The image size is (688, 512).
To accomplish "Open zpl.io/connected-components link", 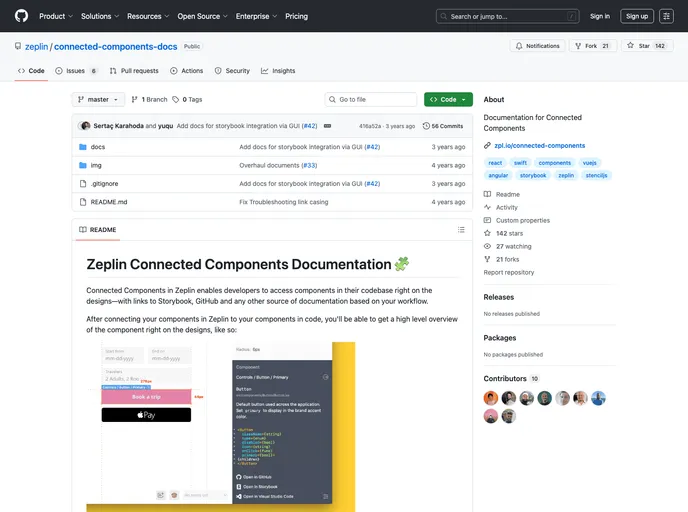I will pyautogui.click(x=540, y=145).
